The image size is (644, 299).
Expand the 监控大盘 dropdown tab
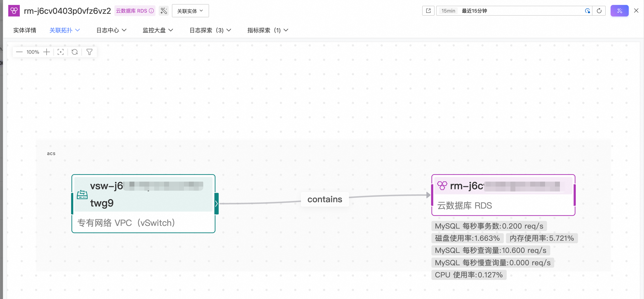tap(158, 30)
